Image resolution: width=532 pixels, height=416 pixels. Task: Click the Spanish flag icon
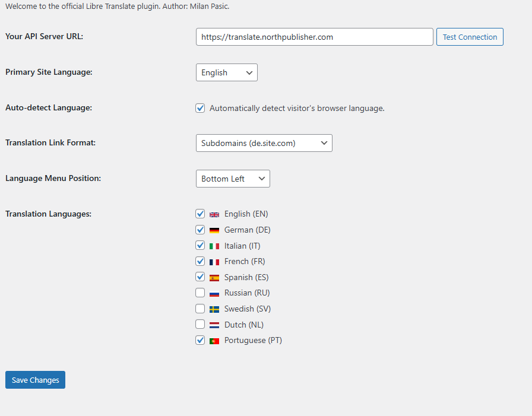pos(214,277)
